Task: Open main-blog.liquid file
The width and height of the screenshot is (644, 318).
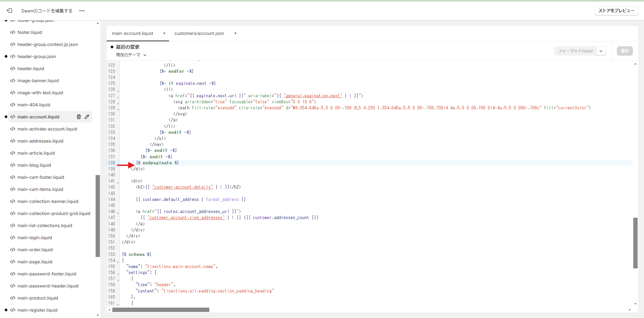Action: point(34,165)
